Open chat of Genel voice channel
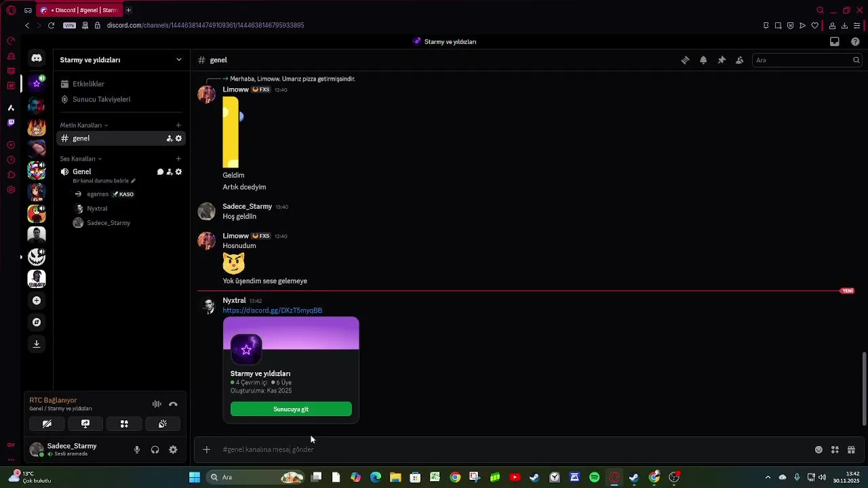The image size is (868, 488). pos(161,172)
